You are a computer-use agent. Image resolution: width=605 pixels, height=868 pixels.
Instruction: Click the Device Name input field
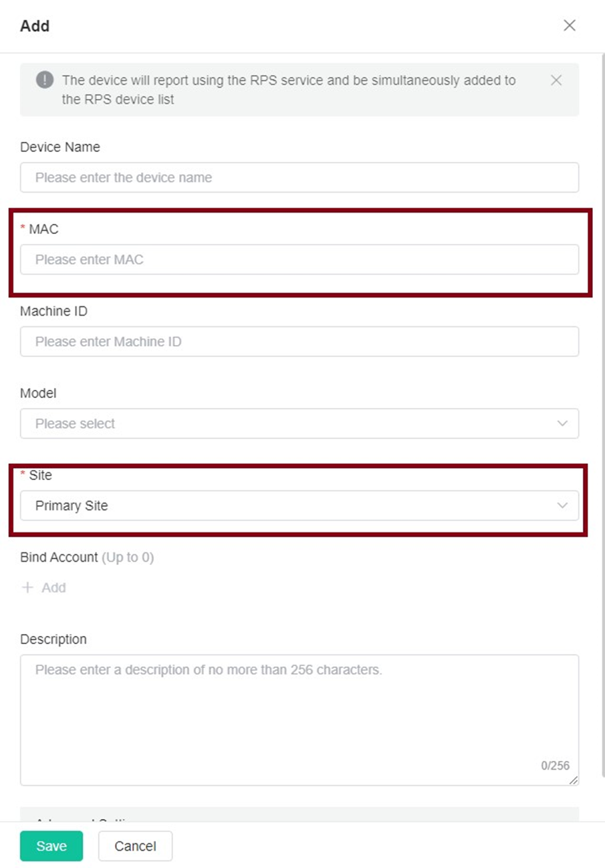point(299,177)
